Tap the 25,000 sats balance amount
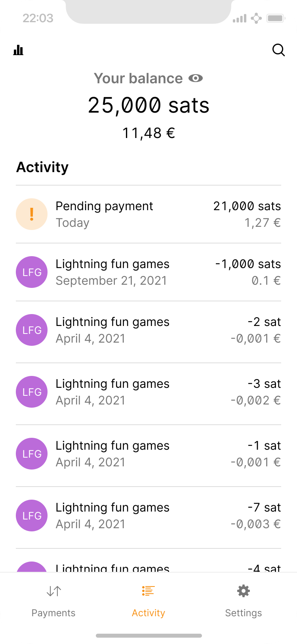 (148, 105)
